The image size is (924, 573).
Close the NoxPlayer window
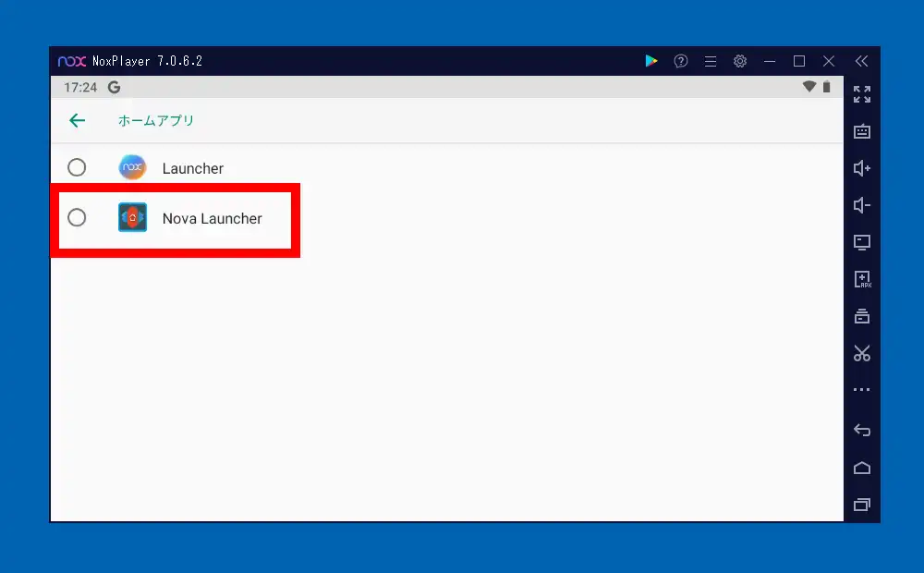[x=829, y=61]
